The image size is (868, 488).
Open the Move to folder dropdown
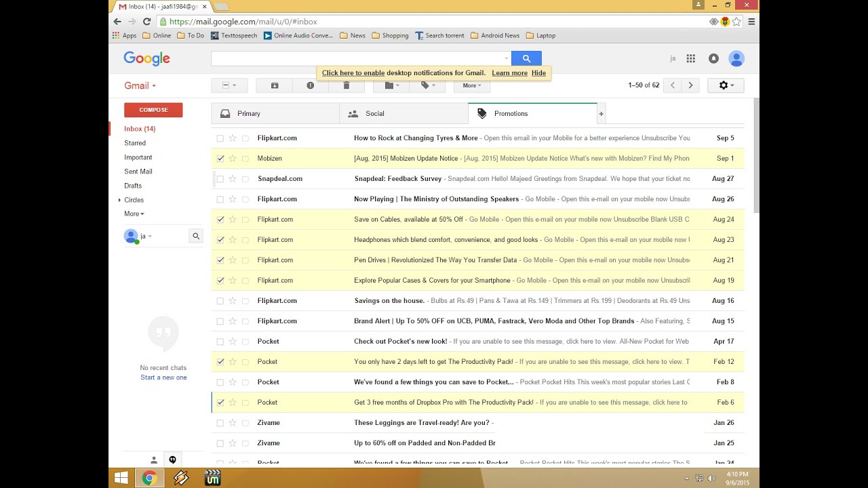point(392,85)
